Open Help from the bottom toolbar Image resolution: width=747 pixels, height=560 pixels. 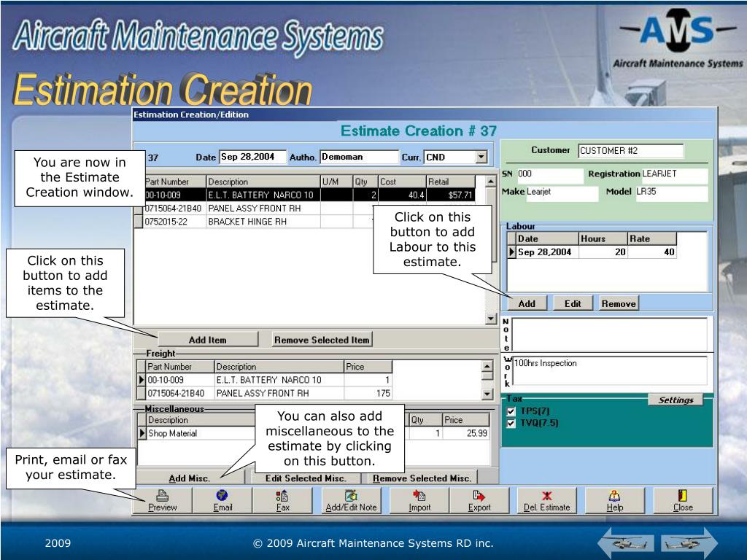[x=614, y=500]
